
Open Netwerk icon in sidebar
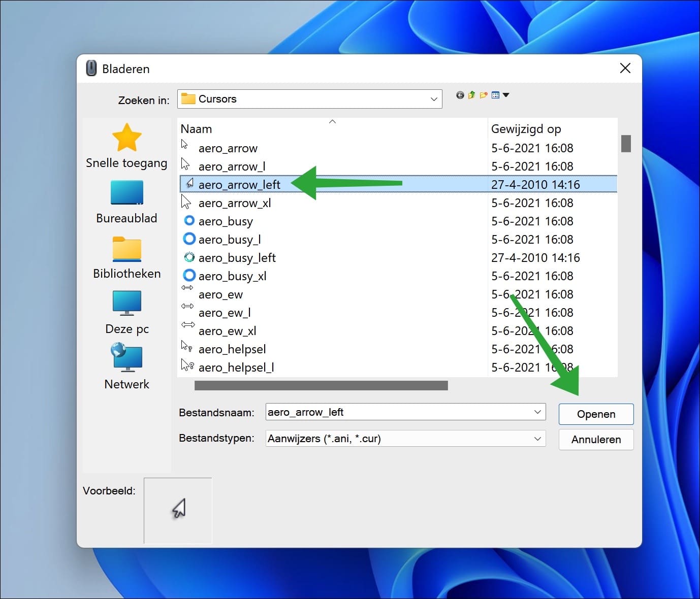coord(126,358)
